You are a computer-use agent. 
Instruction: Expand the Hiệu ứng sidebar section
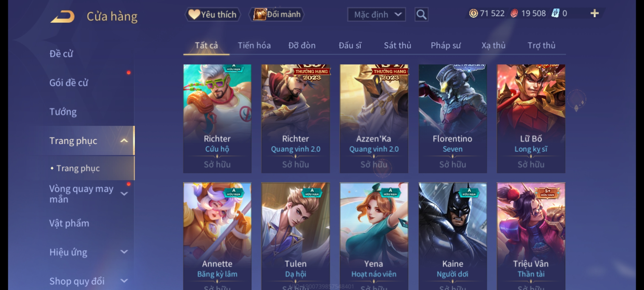tap(124, 252)
